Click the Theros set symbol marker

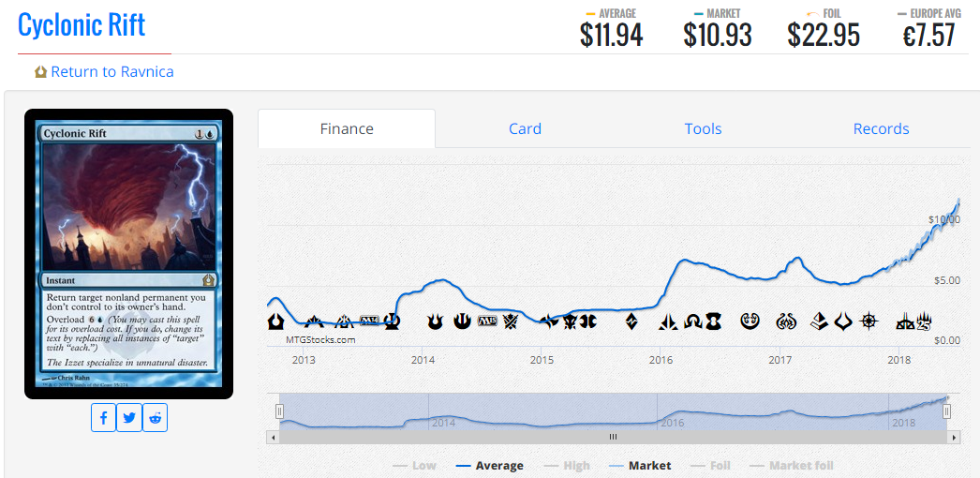(x=392, y=321)
